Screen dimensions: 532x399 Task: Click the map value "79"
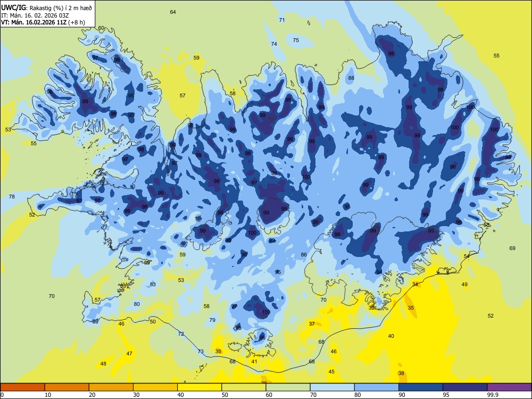(x=212, y=320)
